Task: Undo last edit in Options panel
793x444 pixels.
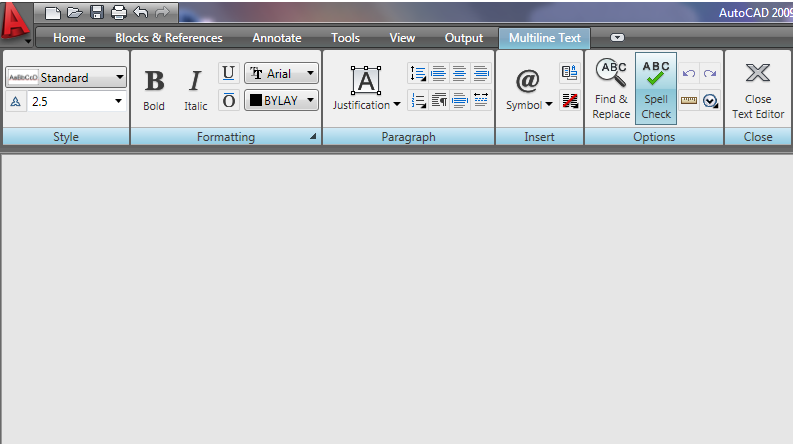Action: [688, 73]
